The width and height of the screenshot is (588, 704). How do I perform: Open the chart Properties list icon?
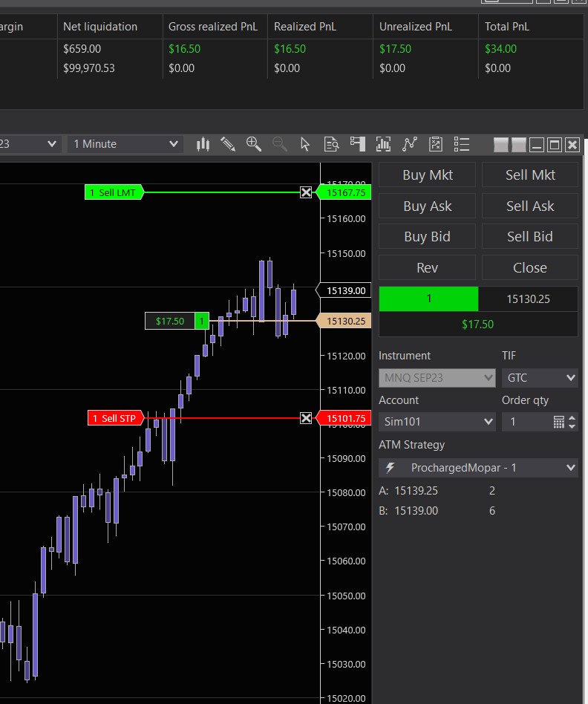[x=462, y=144]
